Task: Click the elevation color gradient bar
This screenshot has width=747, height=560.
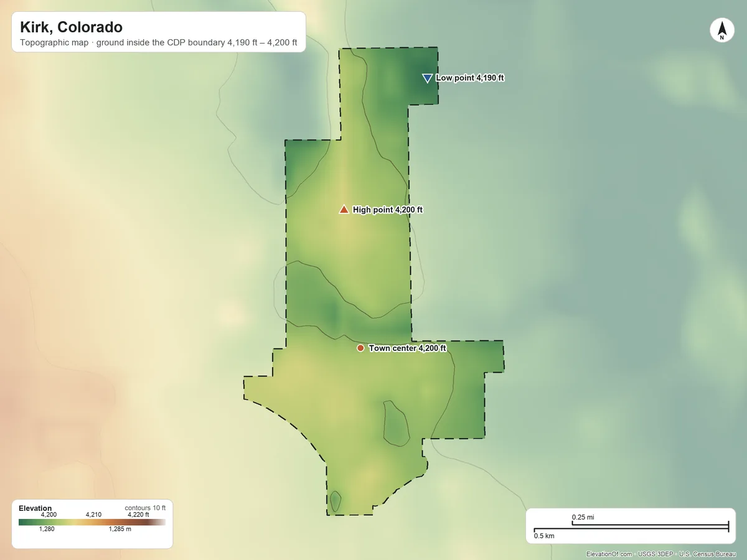Action: pos(92,523)
